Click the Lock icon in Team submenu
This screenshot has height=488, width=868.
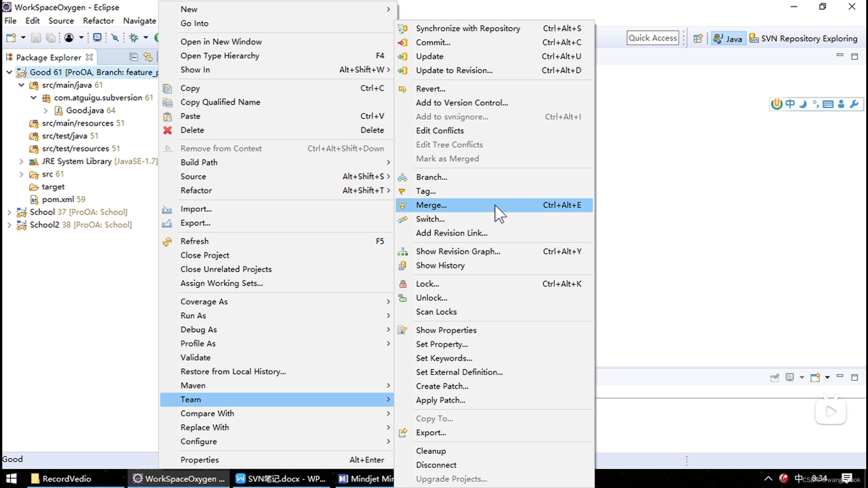click(x=402, y=284)
